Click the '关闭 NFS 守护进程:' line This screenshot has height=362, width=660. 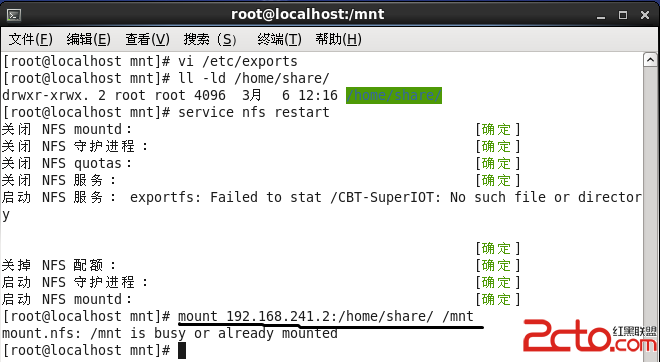pos(75,146)
